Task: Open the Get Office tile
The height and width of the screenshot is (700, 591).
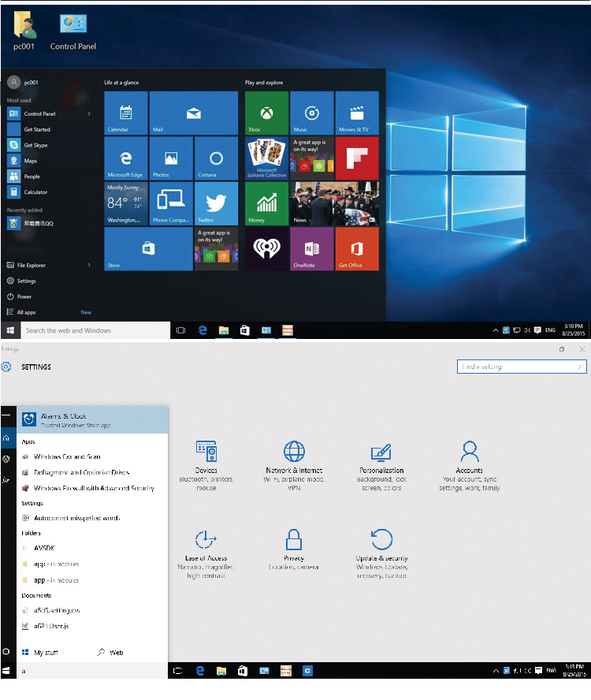Action: pos(357,248)
